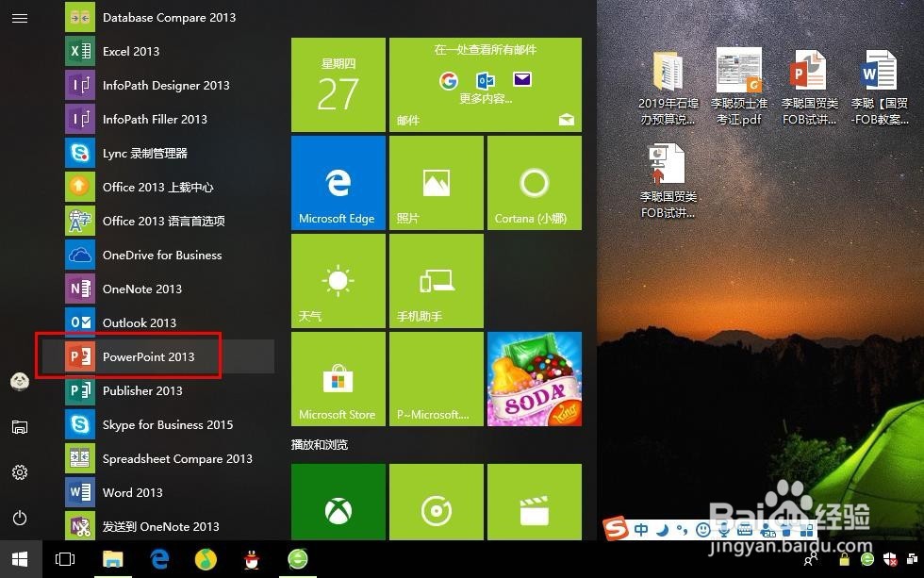
Task: Open Task View on the taskbar
Action: pos(65,559)
